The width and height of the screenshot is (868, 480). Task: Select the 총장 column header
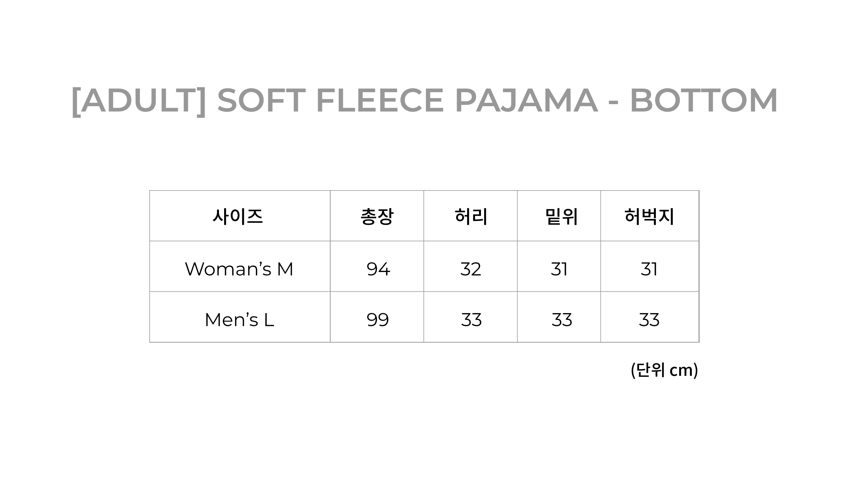coord(377,216)
